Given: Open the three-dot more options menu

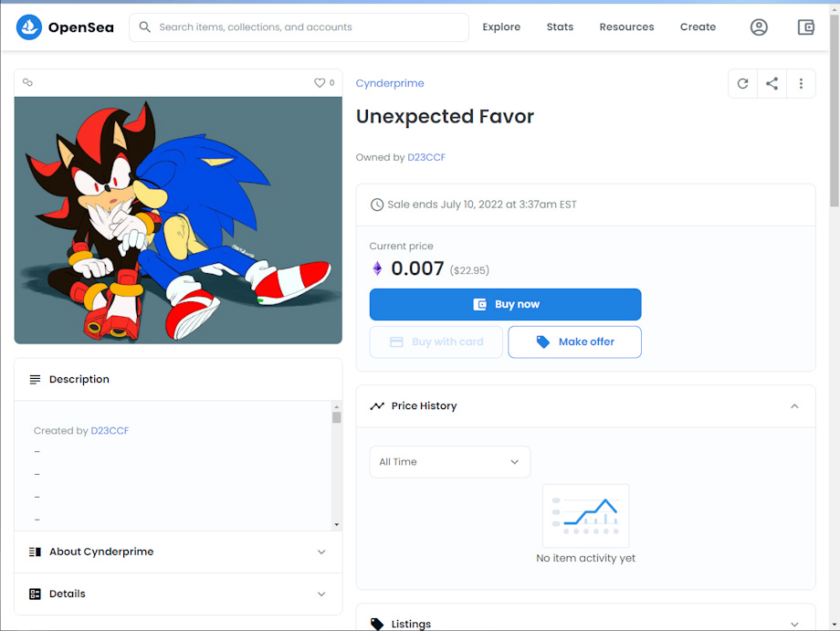Looking at the screenshot, I should [x=801, y=84].
